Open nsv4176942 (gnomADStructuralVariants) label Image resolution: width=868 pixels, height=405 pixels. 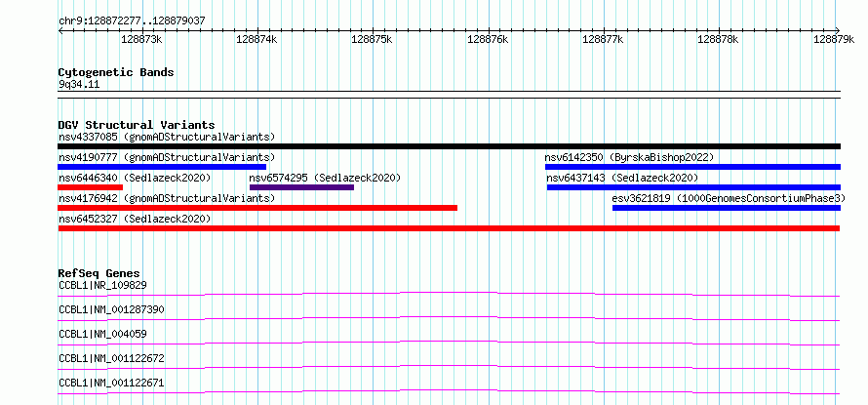coord(167,198)
